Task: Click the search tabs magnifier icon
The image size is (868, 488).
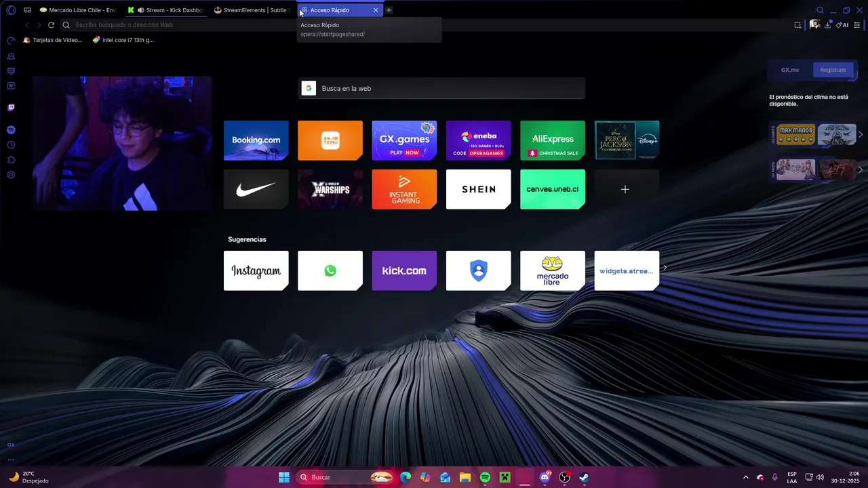Action: point(820,10)
